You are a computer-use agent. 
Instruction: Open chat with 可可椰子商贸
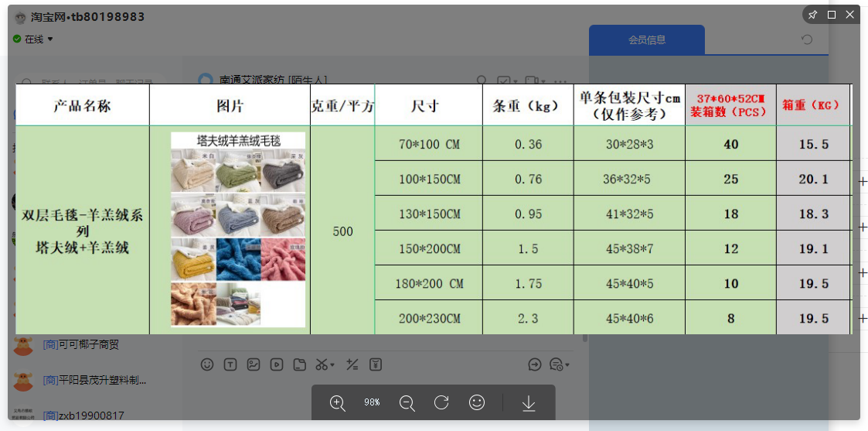(x=80, y=344)
